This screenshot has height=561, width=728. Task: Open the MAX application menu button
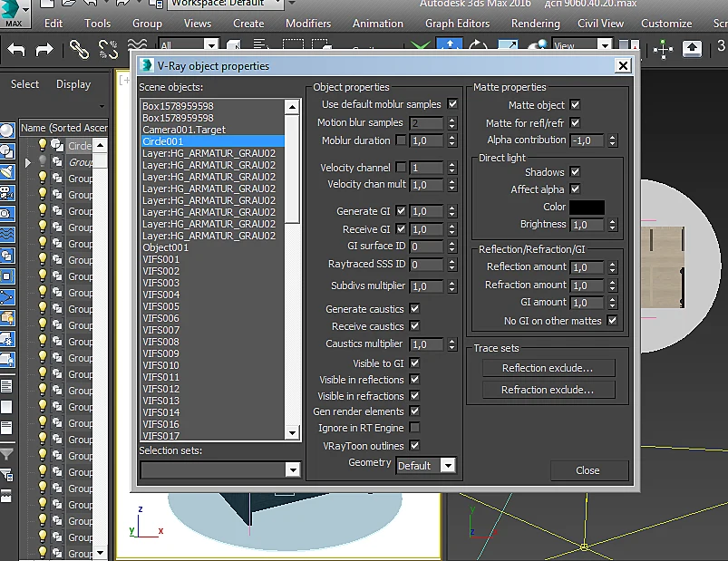tap(15, 13)
